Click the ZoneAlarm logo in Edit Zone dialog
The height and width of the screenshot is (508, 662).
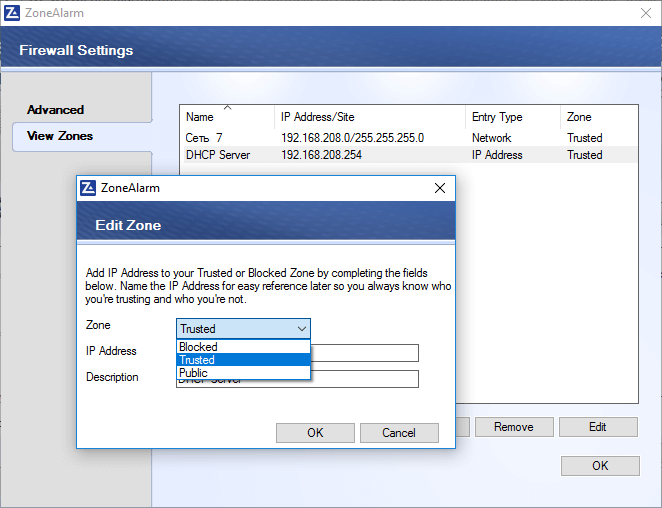point(88,187)
